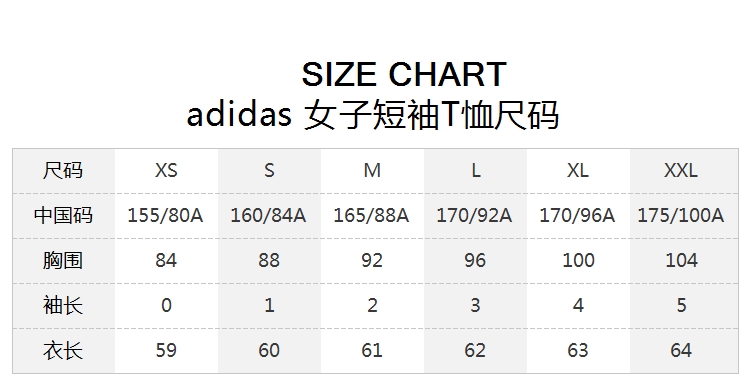The width and height of the screenshot is (750, 385).
Task: Click the 胸围 row label
Action: point(63,261)
